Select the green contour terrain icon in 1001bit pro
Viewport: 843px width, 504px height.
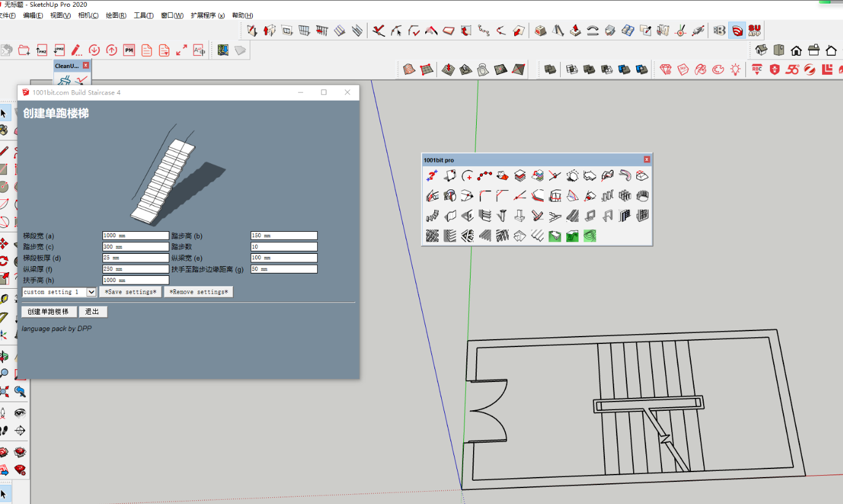(x=590, y=235)
